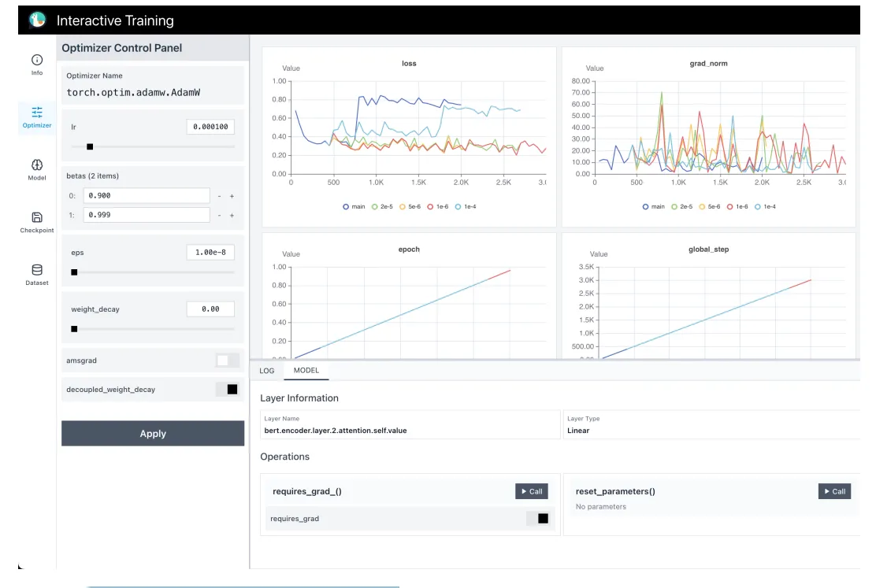
Task: Remove first beta item with minus button
Action: coord(220,196)
